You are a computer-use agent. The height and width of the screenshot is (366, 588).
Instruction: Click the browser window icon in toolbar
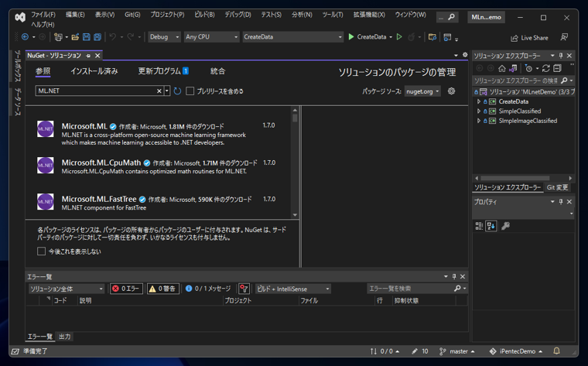447,36
